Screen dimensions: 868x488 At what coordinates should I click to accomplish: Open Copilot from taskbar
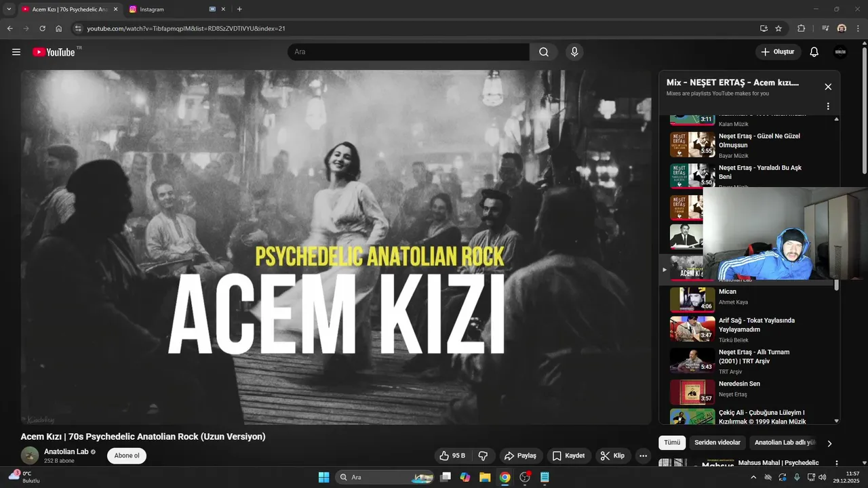[x=465, y=477]
